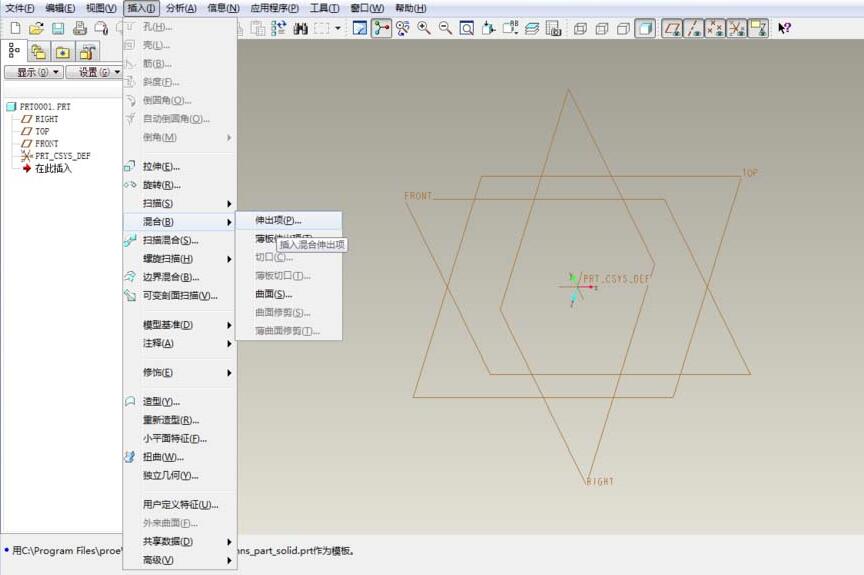Viewport: 864px width, 575px height.
Task: Click the Zoom In magnifier icon
Action: click(424, 29)
